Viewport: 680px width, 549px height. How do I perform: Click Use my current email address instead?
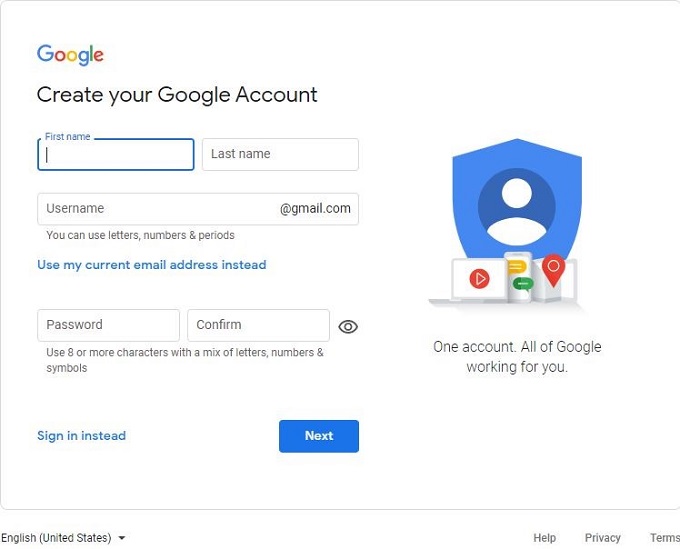coord(152,265)
